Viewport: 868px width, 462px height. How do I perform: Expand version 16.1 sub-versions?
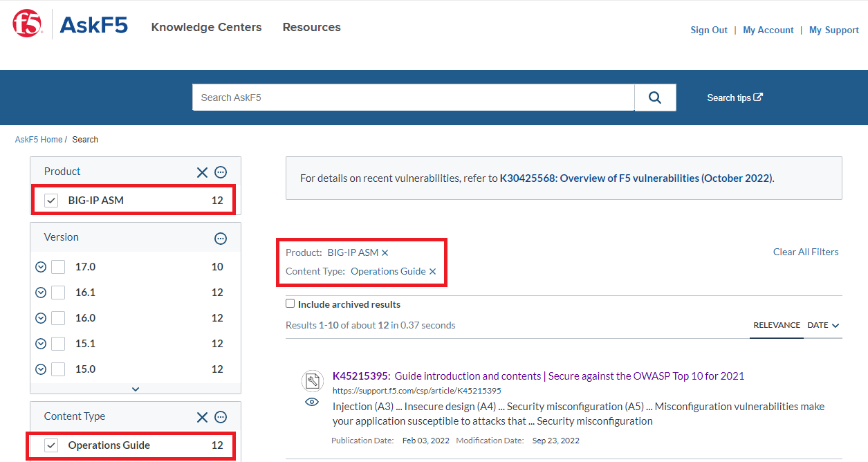pos(41,293)
